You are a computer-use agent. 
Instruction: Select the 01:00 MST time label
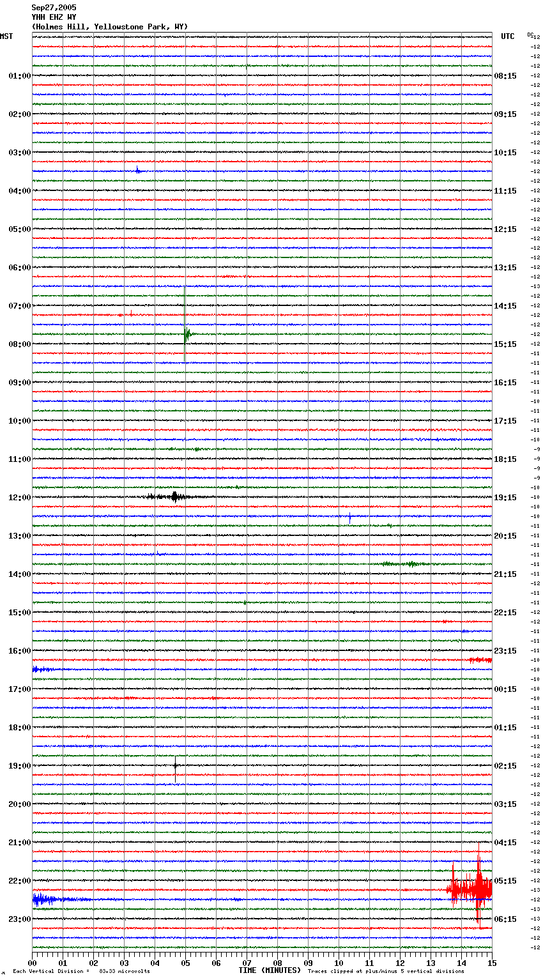point(20,76)
